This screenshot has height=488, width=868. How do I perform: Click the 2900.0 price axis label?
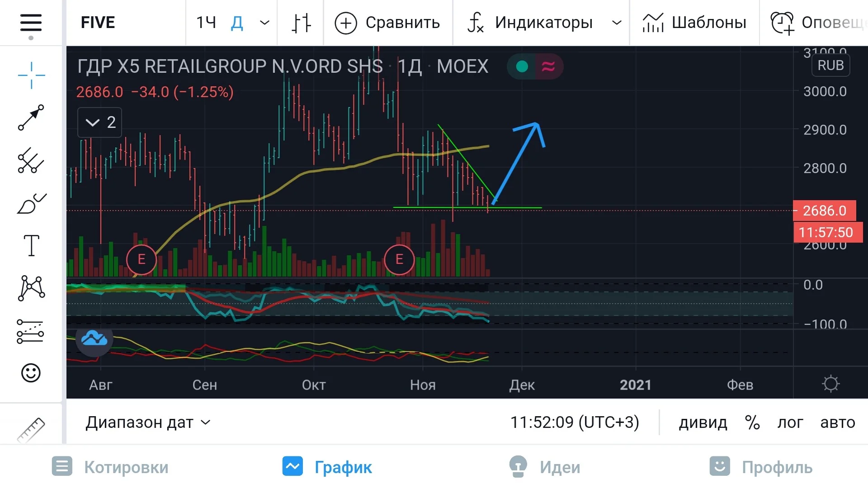(x=825, y=130)
